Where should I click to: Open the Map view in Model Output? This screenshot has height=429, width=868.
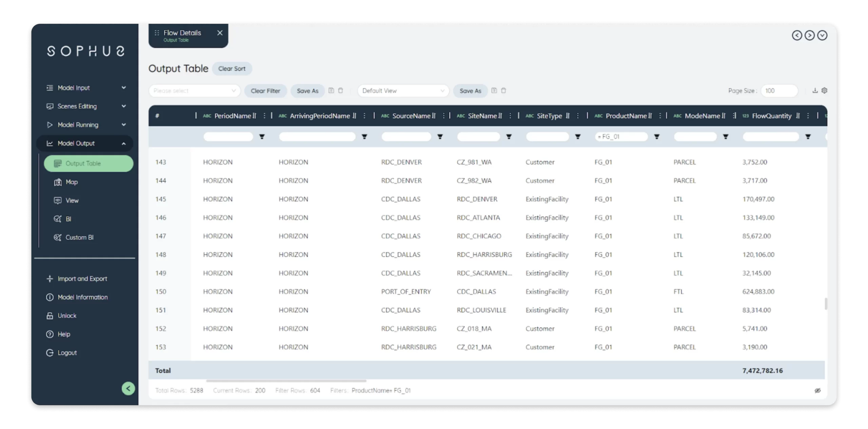tap(72, 182)
